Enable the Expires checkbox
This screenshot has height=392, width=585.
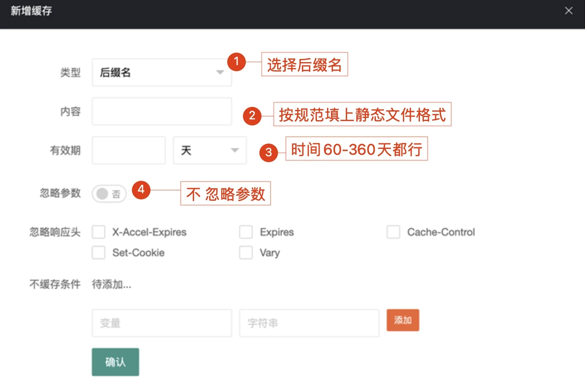246,232
